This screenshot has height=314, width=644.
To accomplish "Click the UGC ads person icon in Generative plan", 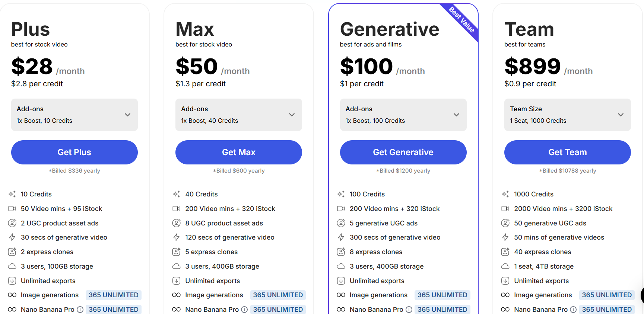I will 341,223.
